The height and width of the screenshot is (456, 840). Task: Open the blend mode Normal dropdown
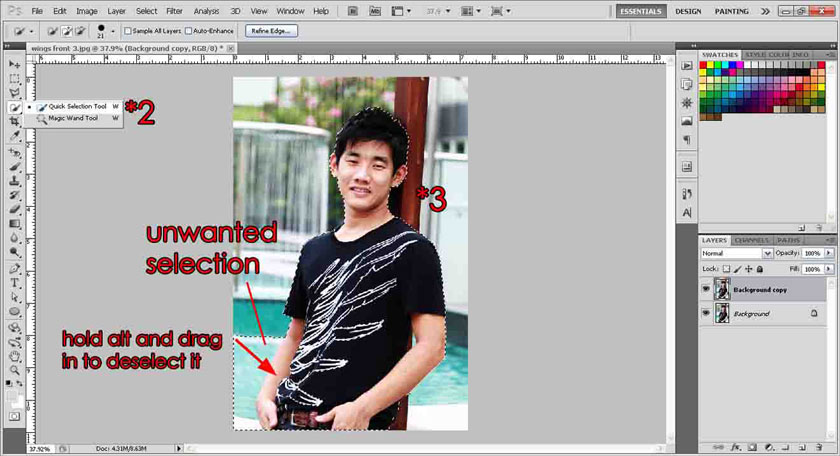click(737, 253)
